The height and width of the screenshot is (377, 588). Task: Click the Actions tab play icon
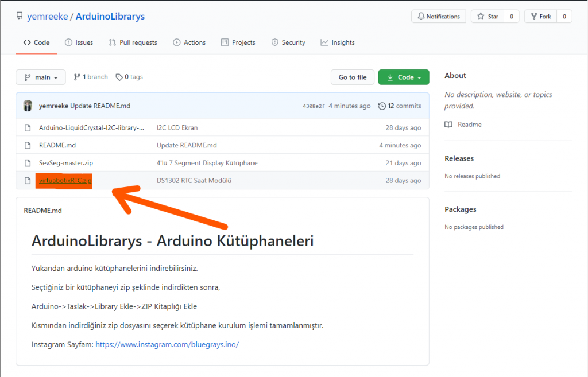pos(177,42)
